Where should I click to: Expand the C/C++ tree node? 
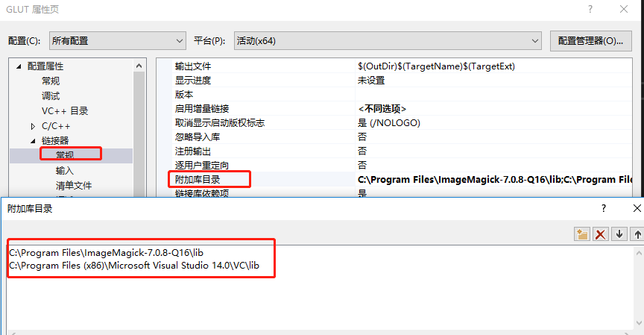(x=34, y=126)
